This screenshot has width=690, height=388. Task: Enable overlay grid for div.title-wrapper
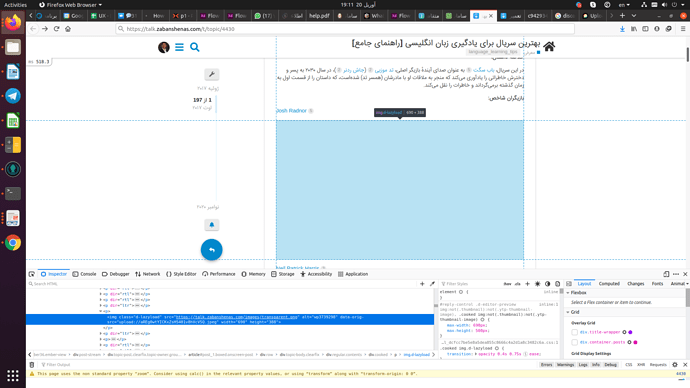point(574,332)
